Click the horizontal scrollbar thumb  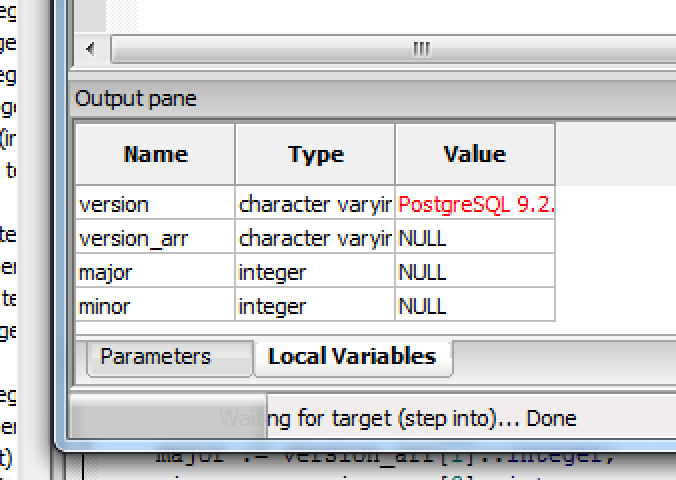click(x=420, y=48)
